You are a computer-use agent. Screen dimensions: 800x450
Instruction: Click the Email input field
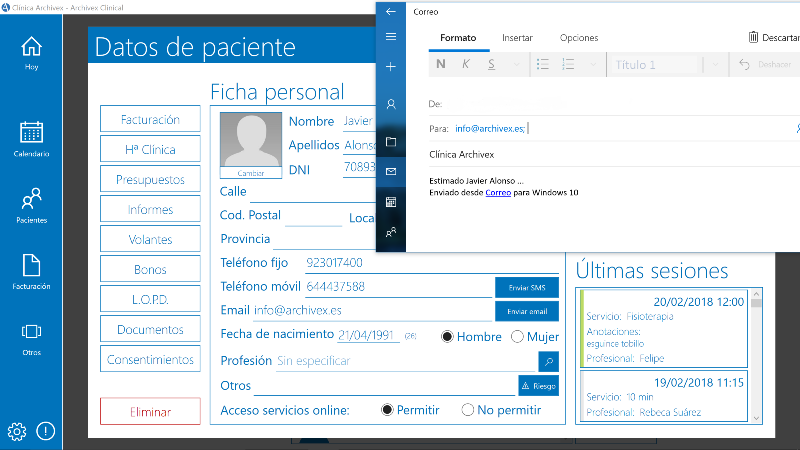[x=372, y=310]
